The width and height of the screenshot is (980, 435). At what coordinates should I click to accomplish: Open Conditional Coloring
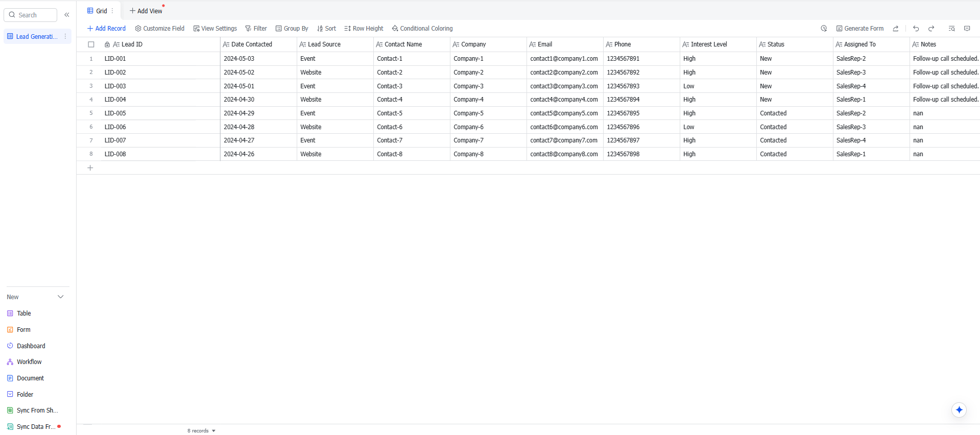[422, 29]
